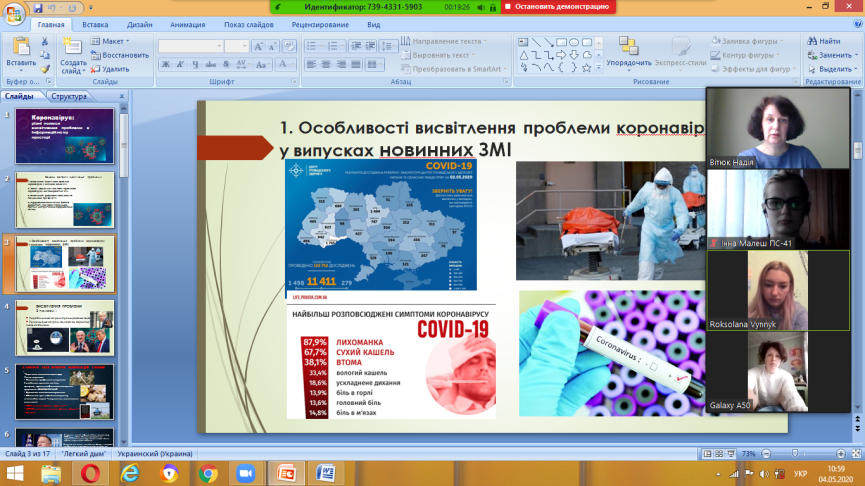
Task: Switch to the Структура outline tab
Action: (69, 96)
